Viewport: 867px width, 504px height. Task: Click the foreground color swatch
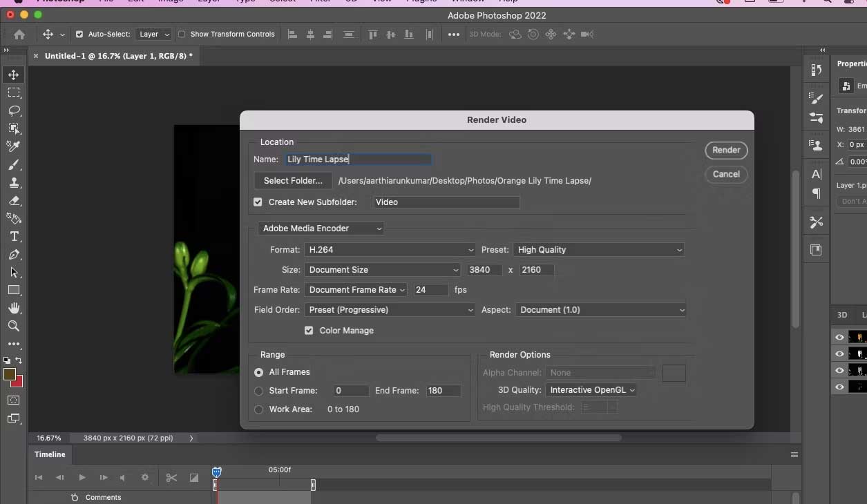point(10,374)
